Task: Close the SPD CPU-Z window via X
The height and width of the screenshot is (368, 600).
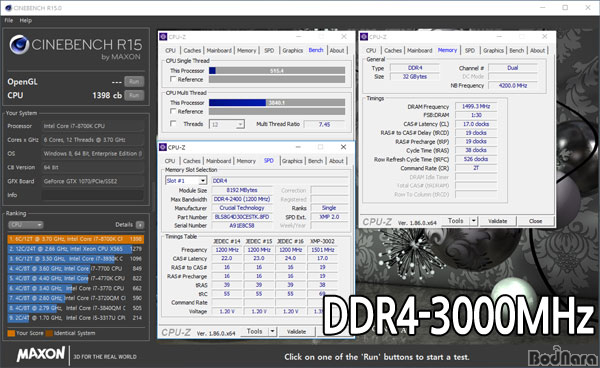Action: tap(343, 147)
